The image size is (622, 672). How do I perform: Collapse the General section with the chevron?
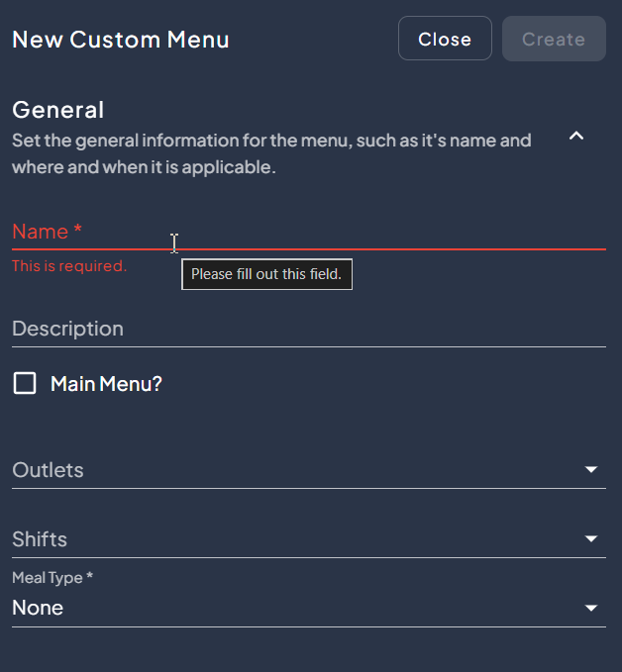click(576, 137)
